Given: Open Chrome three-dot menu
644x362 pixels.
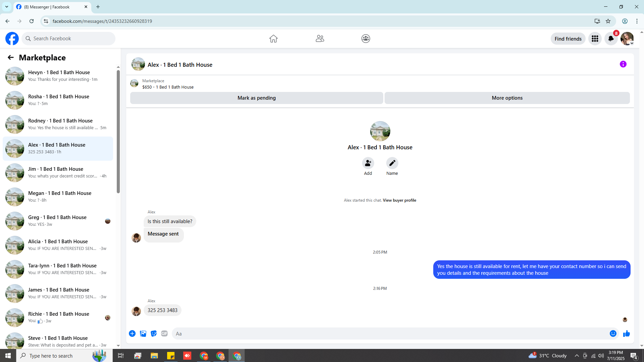Looking at the screenshot, I should (x=637, y=21).
